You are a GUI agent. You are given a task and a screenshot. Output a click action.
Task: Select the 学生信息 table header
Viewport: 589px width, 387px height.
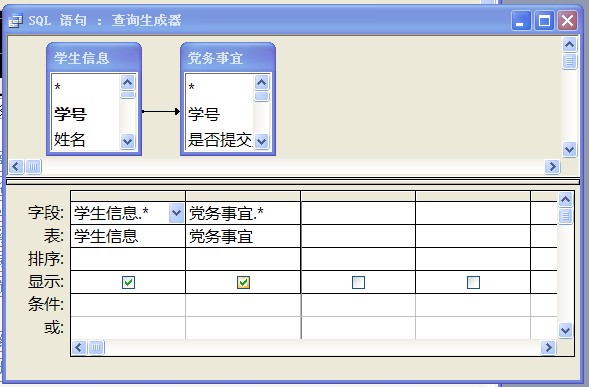click(94, 57)
